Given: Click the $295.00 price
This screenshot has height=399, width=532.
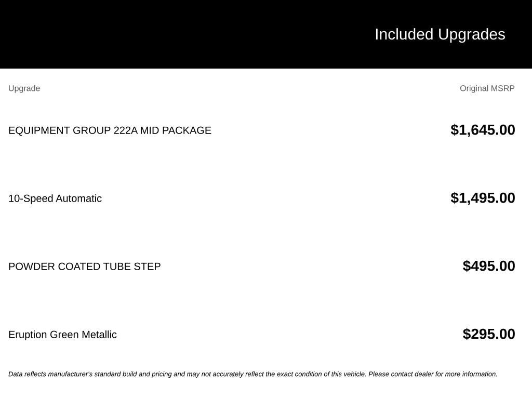Looking at the screenshot, I should pos(488,334).
